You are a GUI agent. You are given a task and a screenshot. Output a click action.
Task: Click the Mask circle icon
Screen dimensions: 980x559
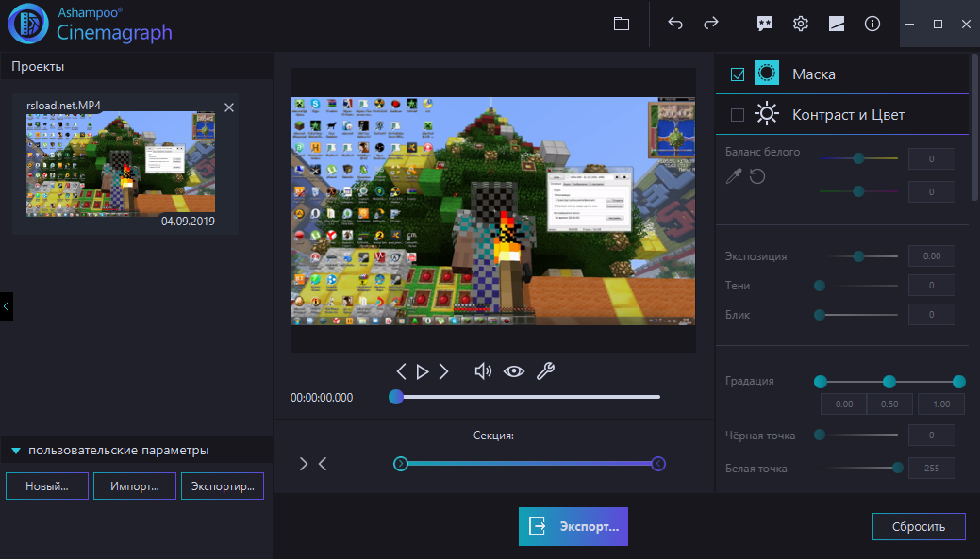767,74
